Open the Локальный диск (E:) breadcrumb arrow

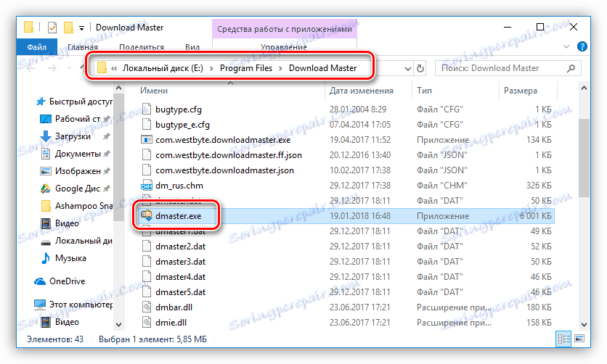coord(211,68)
